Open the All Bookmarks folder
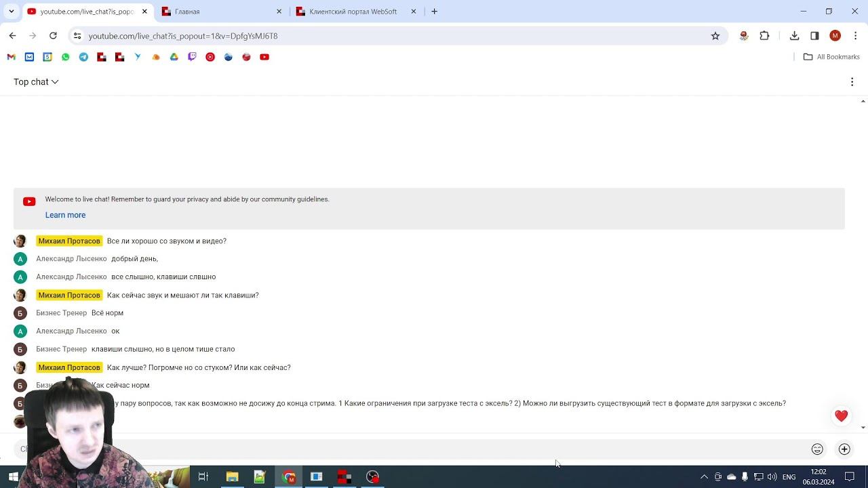This screenshot has width=868, height=488. 831,57
